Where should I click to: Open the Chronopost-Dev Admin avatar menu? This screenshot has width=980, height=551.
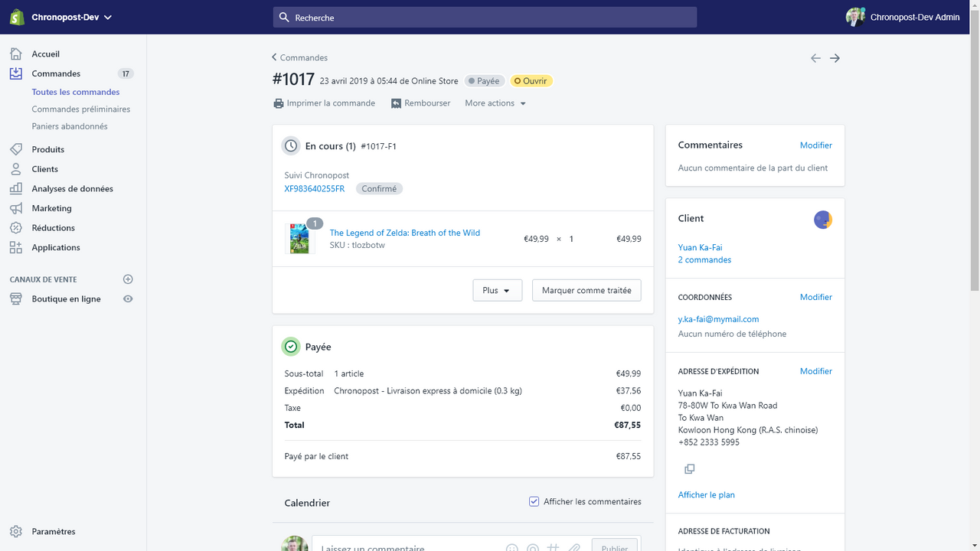click(902, 17)
